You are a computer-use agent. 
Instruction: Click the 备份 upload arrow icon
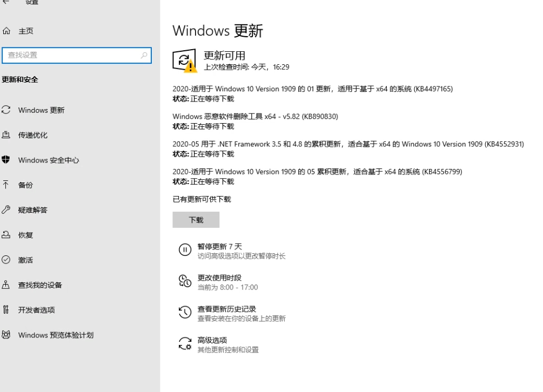point(5,185)
